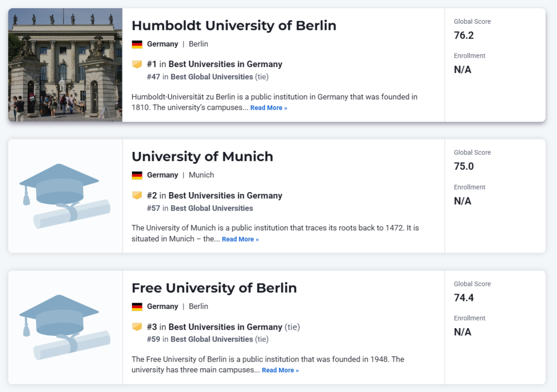Open the University of Munich title link
Screen dimensions: 557x392
(x=202, y=157)
